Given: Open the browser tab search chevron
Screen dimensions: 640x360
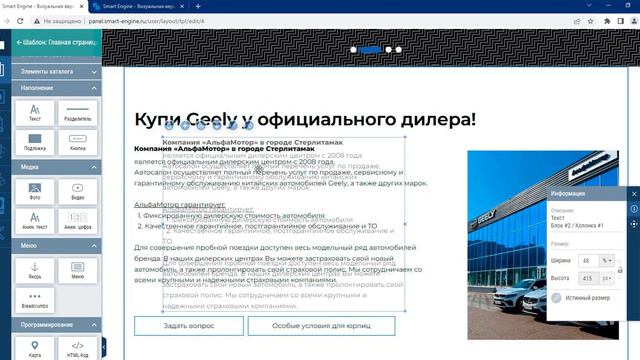Looking at the screenshot, I should 589,5.
